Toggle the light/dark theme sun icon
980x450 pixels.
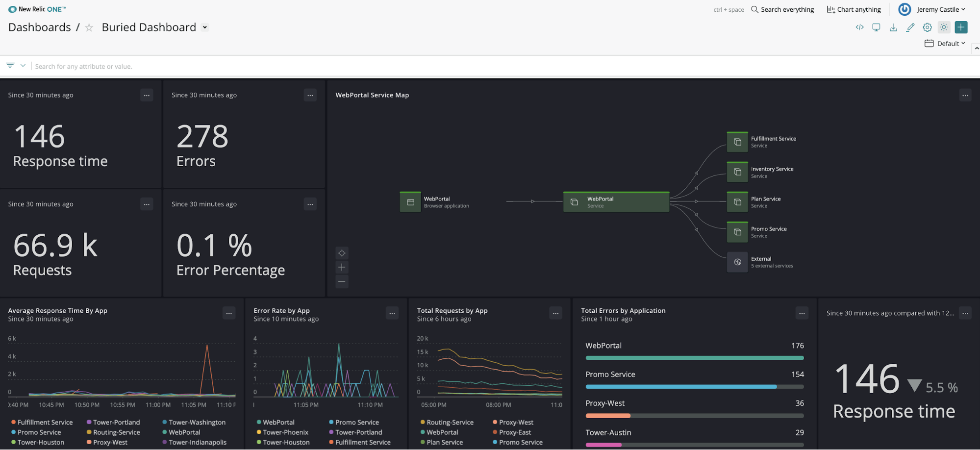(x=944, y=27)
